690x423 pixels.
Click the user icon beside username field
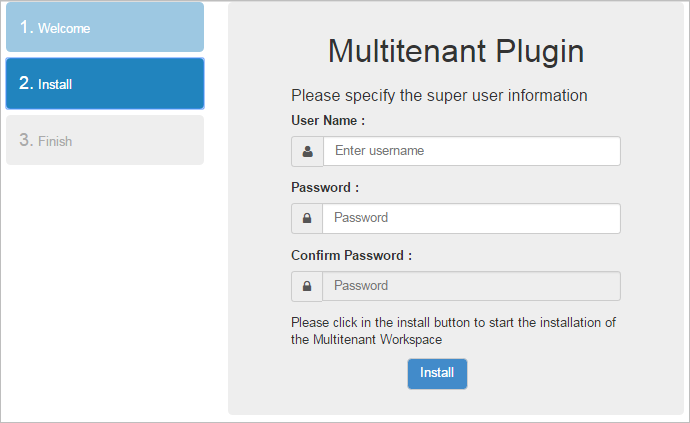(307, 152)
